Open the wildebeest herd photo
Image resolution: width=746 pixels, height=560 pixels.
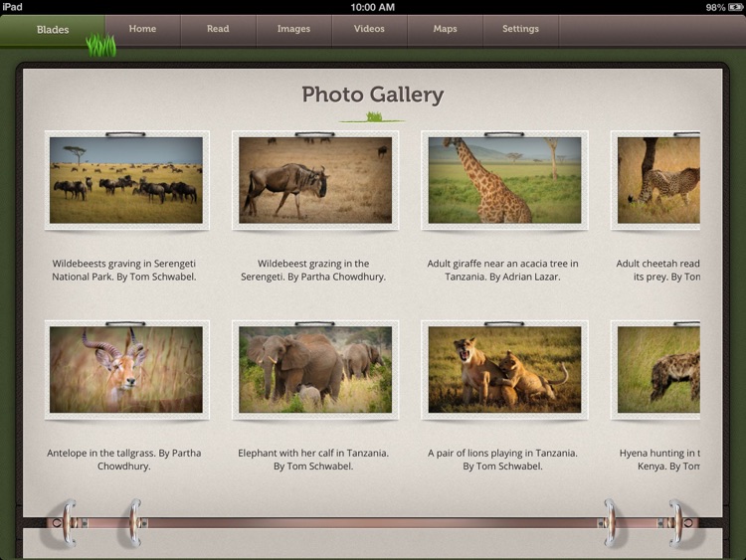tap(126, 180)
